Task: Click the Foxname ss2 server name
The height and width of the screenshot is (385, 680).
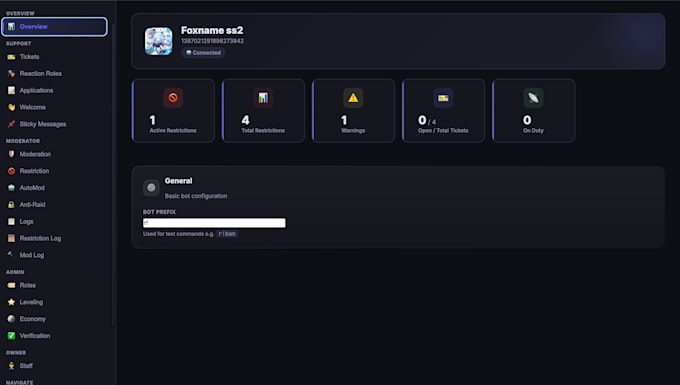Action: (212, 30)
